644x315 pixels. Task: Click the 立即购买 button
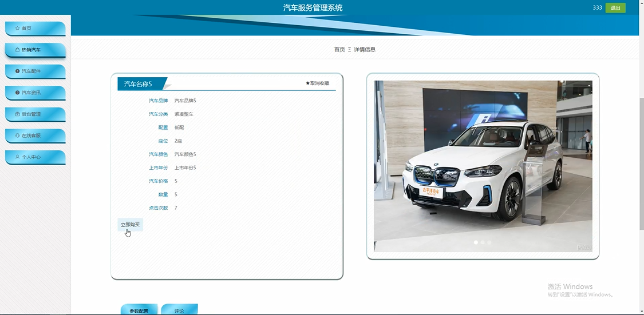pos(130,225)
